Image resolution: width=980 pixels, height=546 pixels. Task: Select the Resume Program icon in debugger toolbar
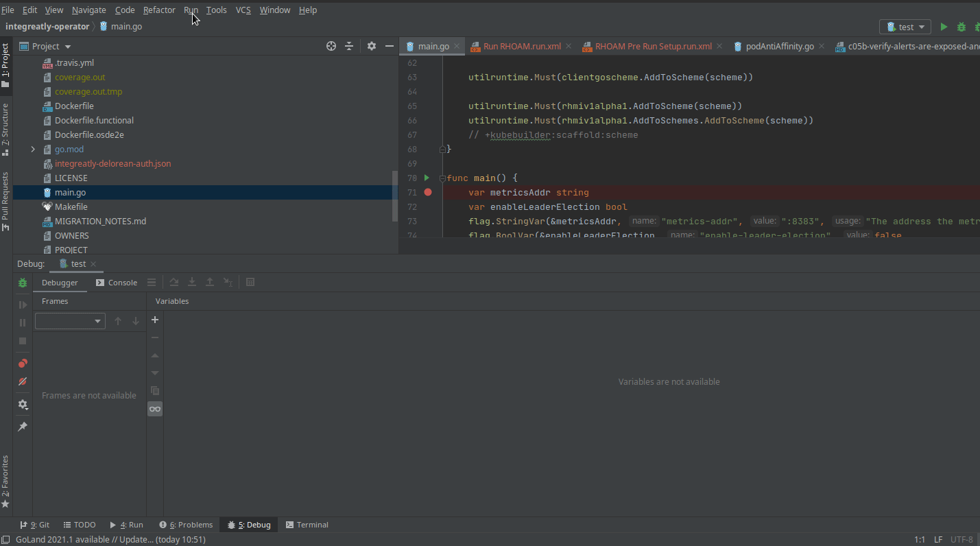[22, 305]
